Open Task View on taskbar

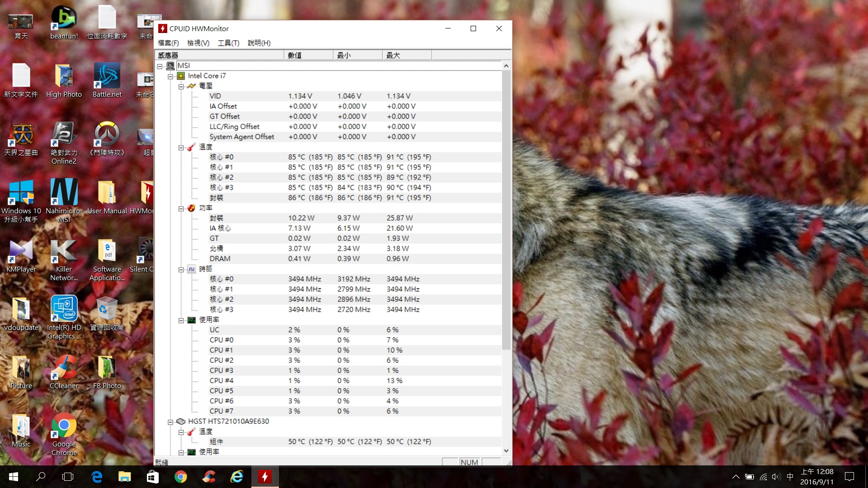pyautogui.click(x=68, y=477)
